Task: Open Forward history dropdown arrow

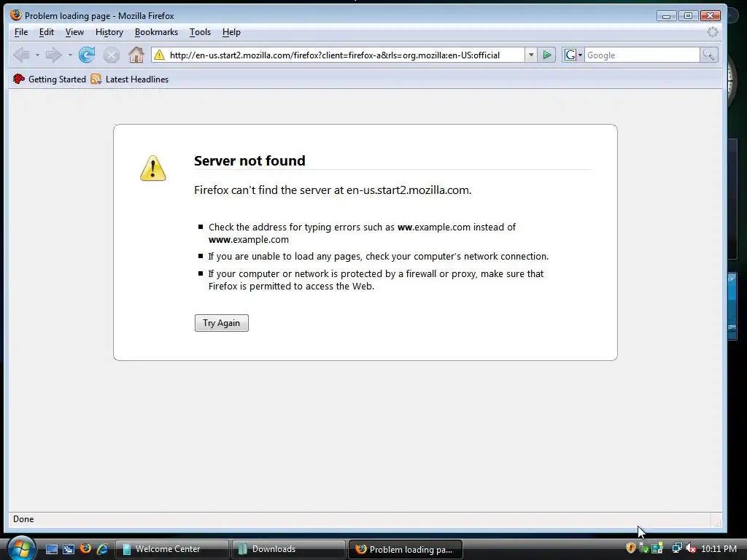Action: click(x=70, y=55)
